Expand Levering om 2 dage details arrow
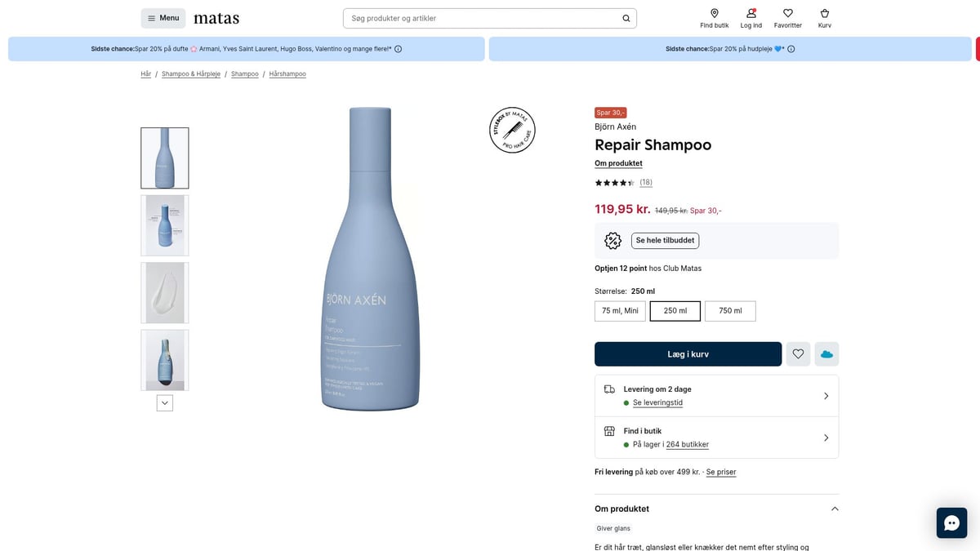 826,395
